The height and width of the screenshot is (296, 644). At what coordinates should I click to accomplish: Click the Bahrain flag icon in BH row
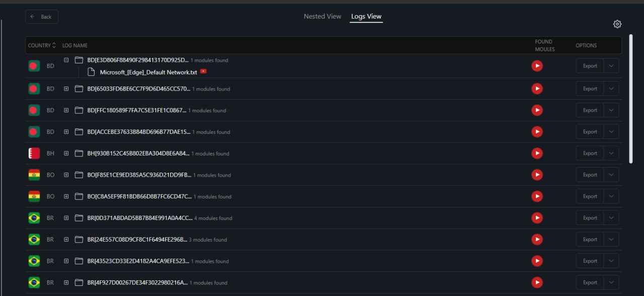(x=34, y=154)
